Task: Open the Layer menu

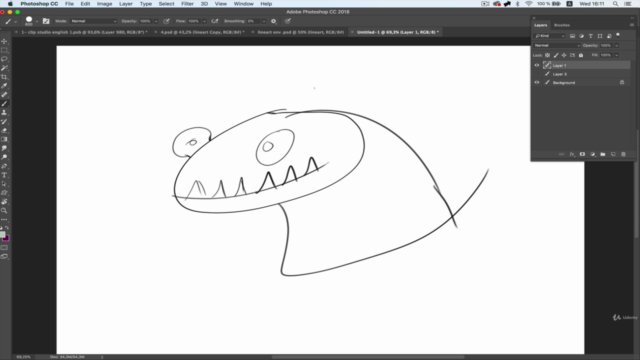Action: click(x=126, y=4)
